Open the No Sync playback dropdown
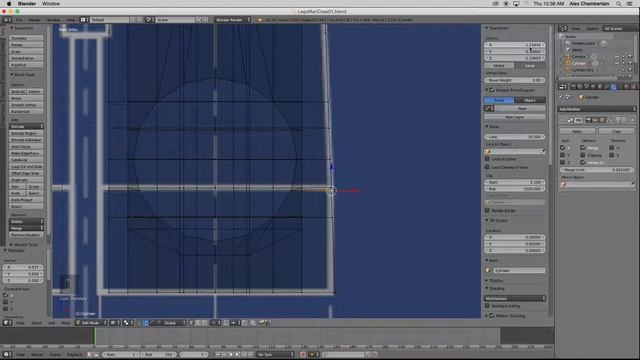 coord(276,354)
